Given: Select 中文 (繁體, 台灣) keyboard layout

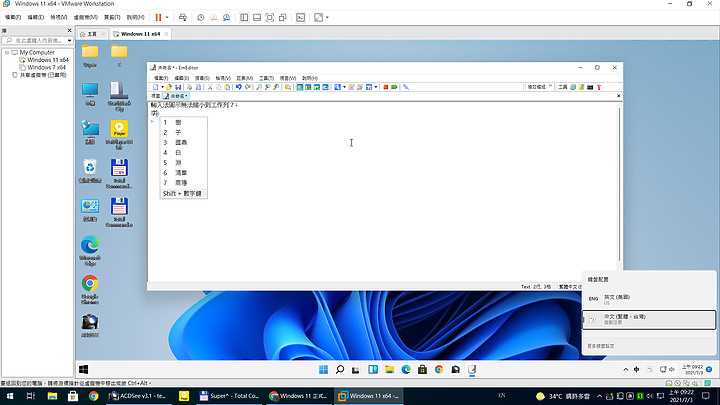Looking at the screenshot, I should tap(649, 319).
